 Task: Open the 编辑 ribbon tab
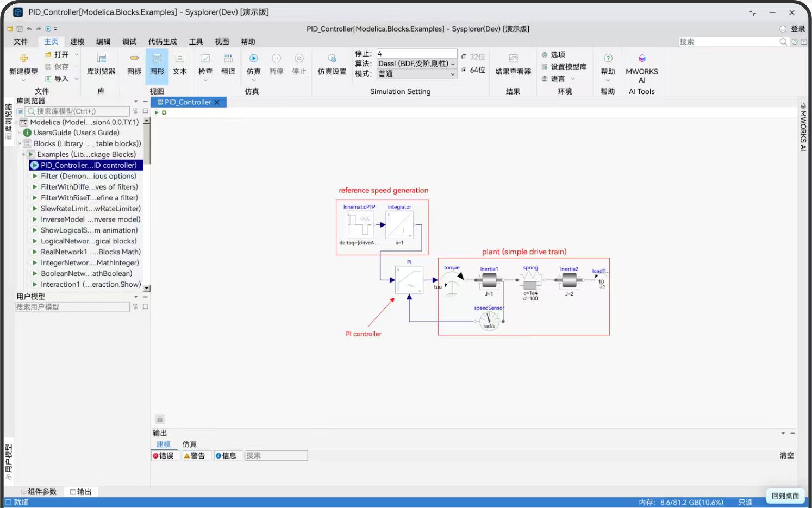pos(103,42)
